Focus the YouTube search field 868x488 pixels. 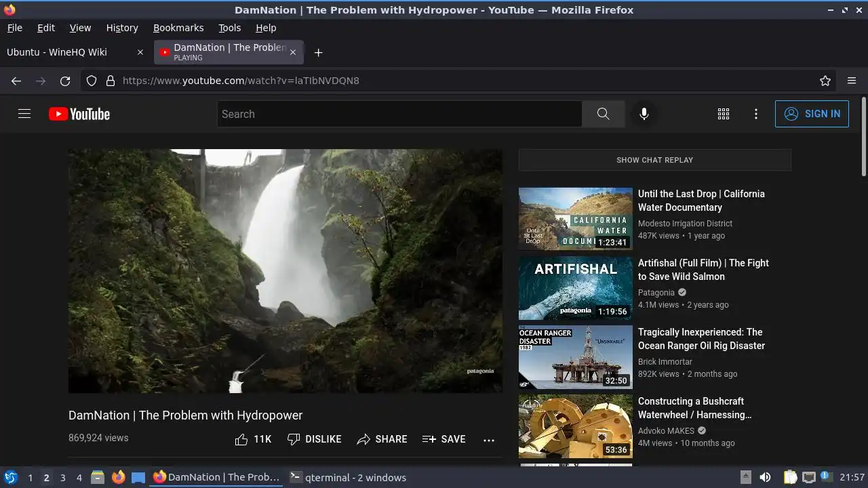399,114
